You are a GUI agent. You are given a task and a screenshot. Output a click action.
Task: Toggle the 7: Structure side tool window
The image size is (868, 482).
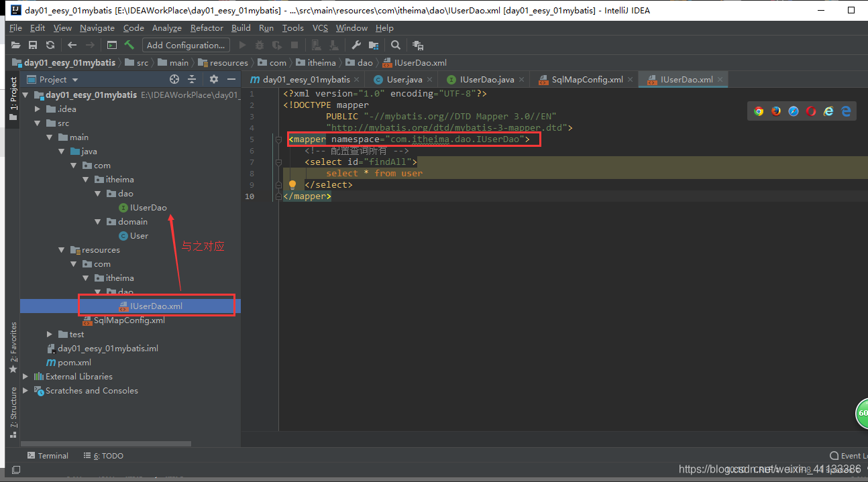pyautogui.click(x=13, y=412)
